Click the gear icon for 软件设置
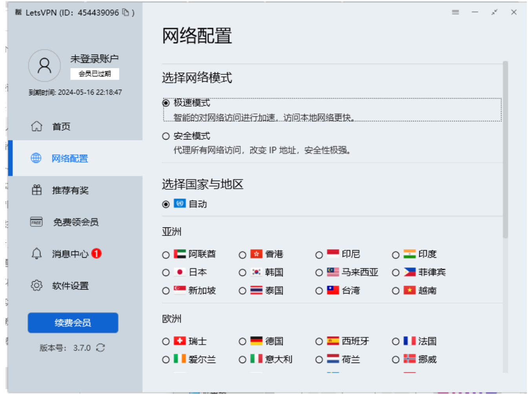The width and height of the screenshot is (532, 394). pyautogui.click(x=37, y=286)
